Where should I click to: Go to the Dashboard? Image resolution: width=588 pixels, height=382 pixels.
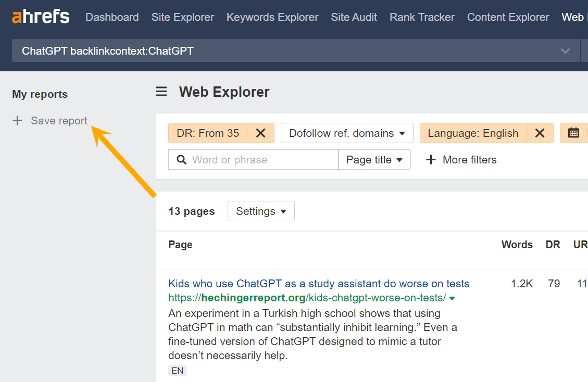point(112,17)
